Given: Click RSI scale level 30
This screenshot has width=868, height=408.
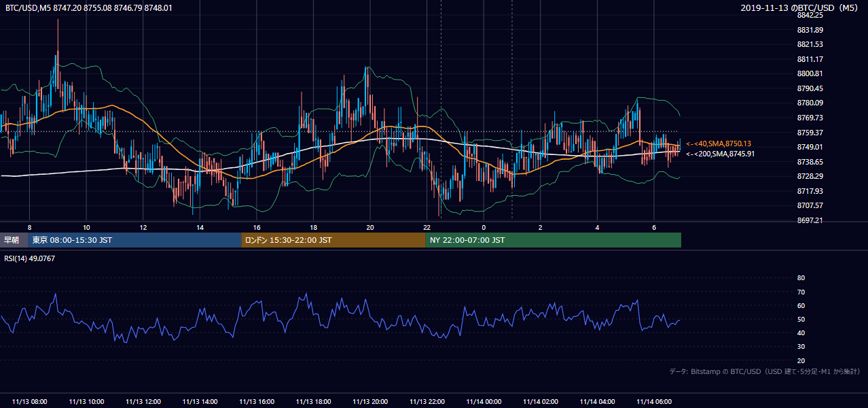Looking at the screenshot, I should (x=801, y=347).
